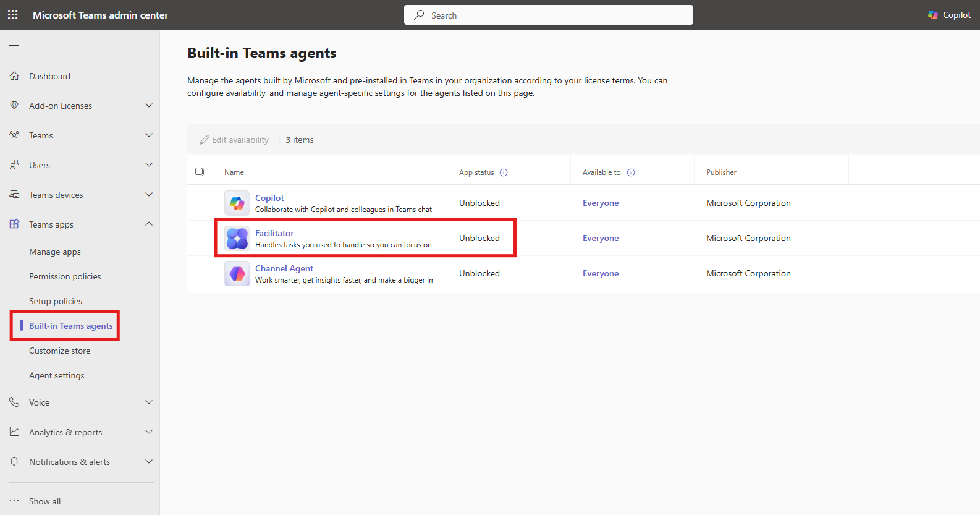Click the Teams people icon in sidebar
This screenshot has height=515, width=980.
click(x=14, y=135)
